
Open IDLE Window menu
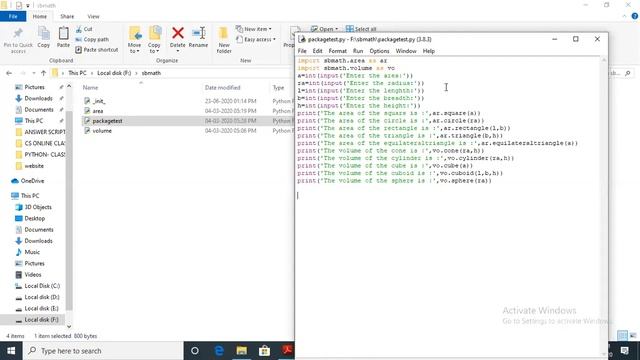(x=406, y=51)
